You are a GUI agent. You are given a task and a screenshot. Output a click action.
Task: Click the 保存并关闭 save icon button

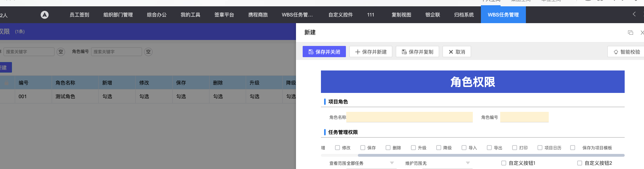click(311, 52)
